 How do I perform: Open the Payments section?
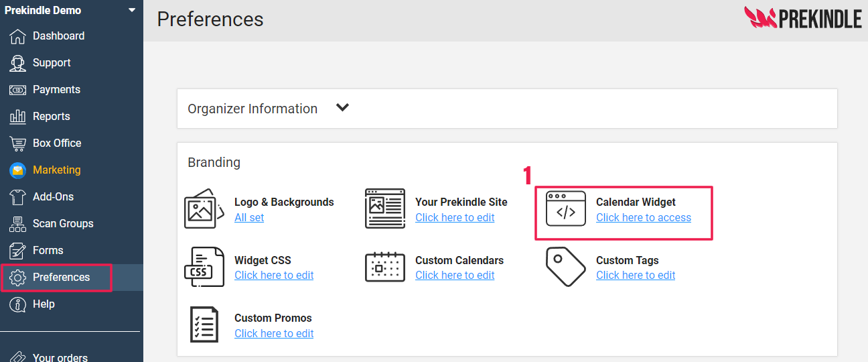pyautogui.click(x=56, y=90)
